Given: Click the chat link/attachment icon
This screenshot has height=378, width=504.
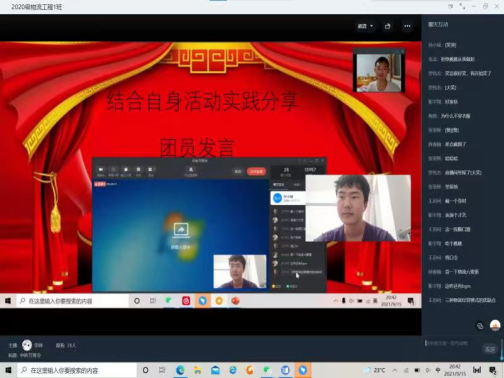Looking at the screenshot, I should [480, 326].
